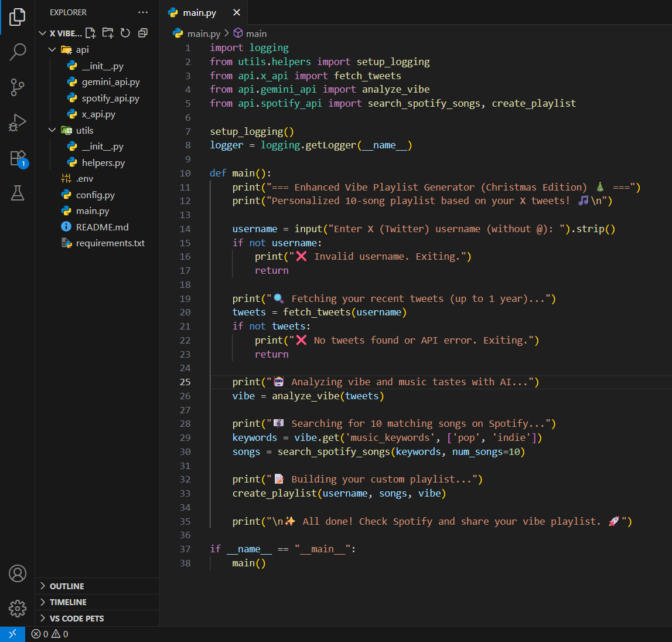Open the Extensions view
This screenshot has height=642, width=672.
(18, 158)
